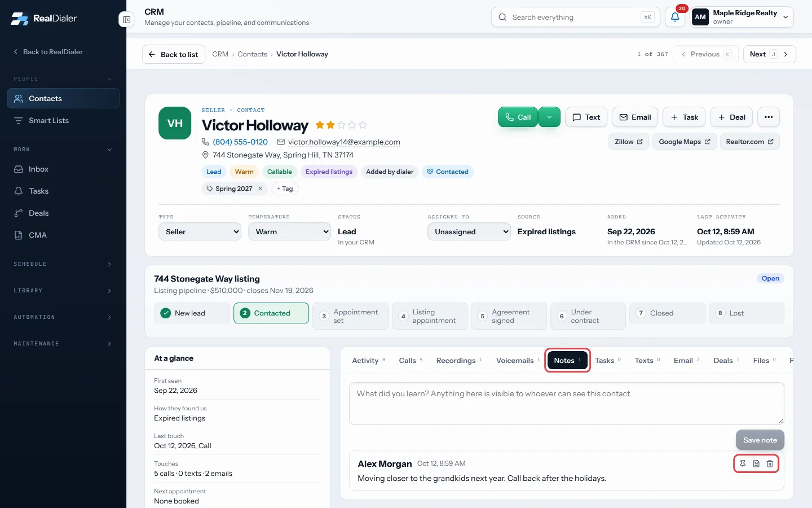Expand the Schedule sidebar section
Screen dimensions: 812x508
tap(63, 264)
